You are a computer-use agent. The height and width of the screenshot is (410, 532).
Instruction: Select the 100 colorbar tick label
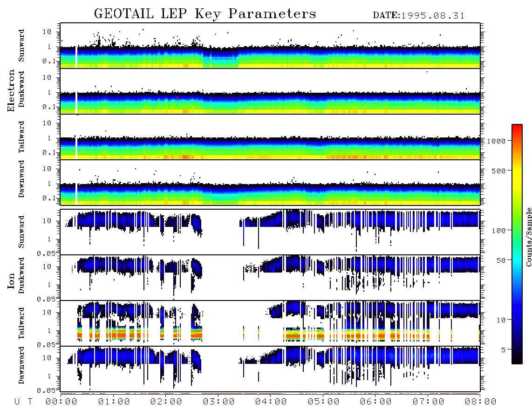(x=498, y=231)
